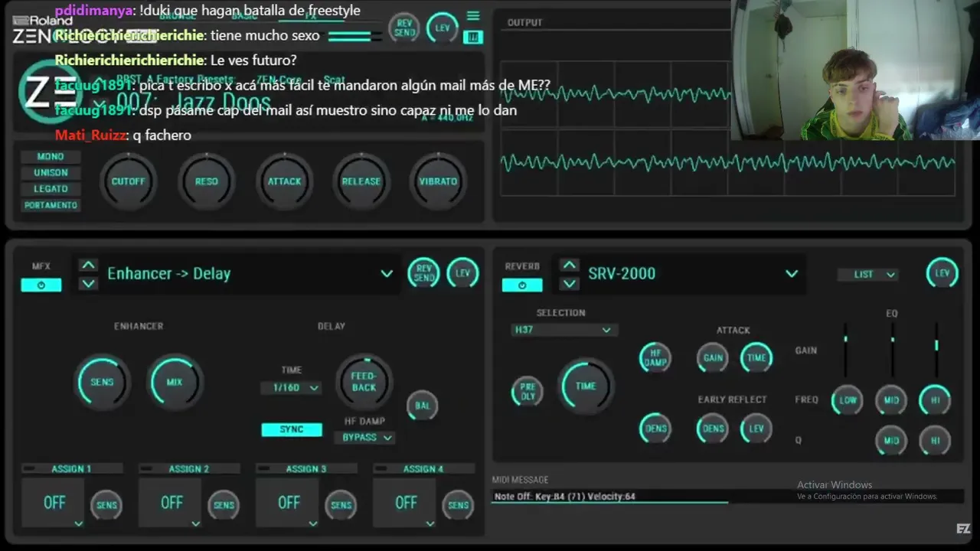
Task: Enable MONO mode
Action: point(51,156)
